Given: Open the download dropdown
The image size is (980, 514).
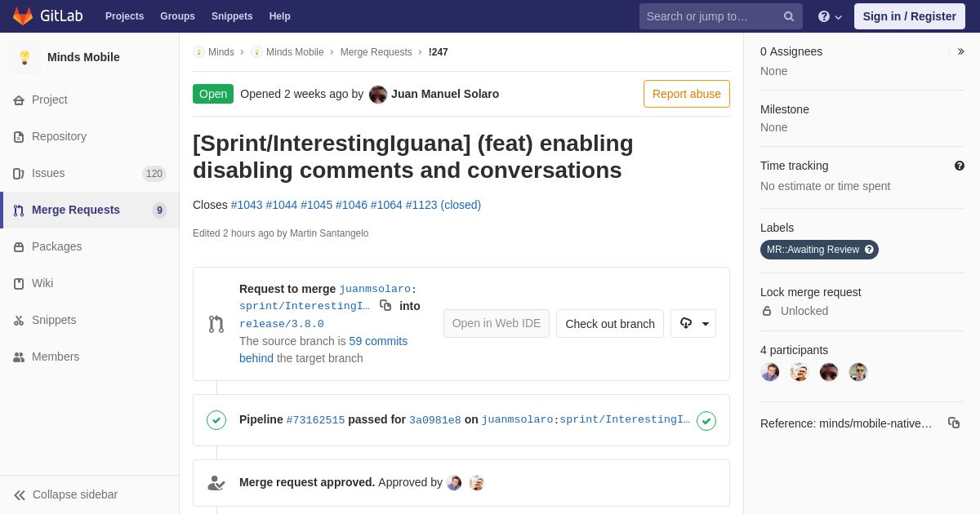Looking at the screenshot, I should (x=693, y=323).
